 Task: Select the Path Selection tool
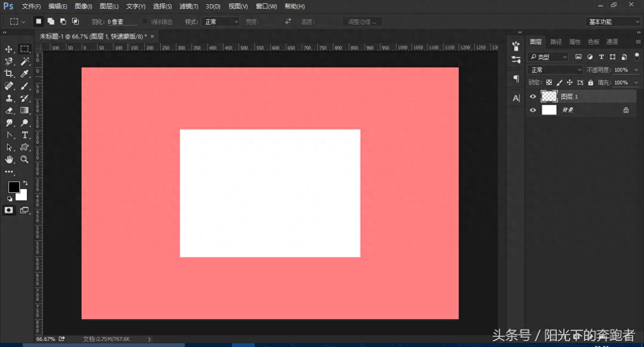[9, 147]
